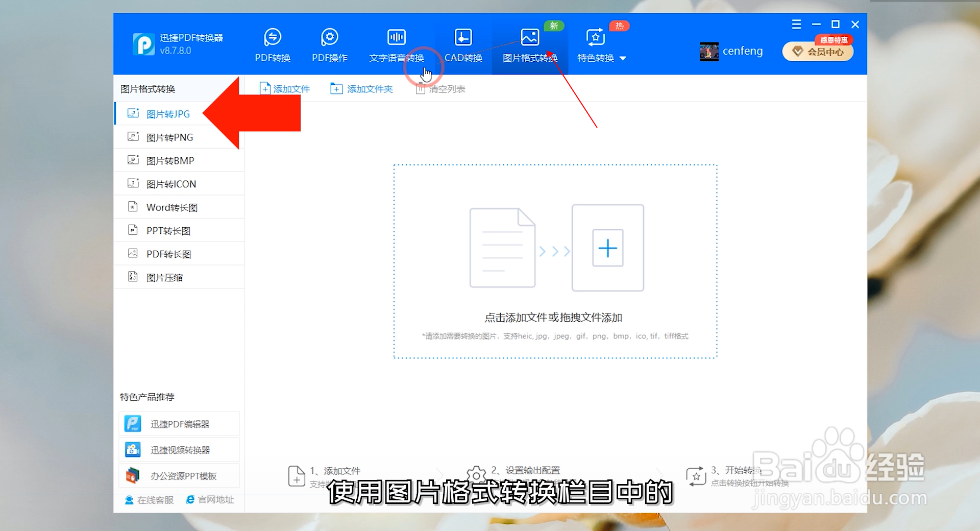Select the 图片格式转换 tab
The width and height of the screenshot is (980, 531).
[x=530, y=45]
